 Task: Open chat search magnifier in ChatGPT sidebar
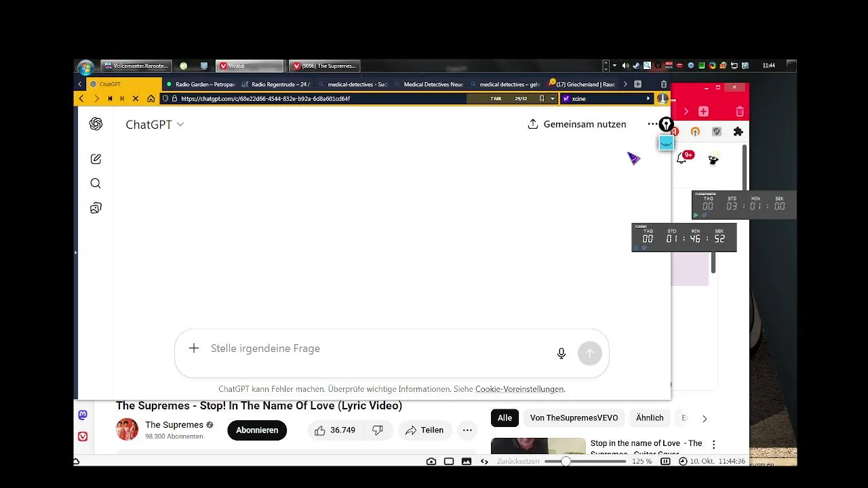[96, 184]
